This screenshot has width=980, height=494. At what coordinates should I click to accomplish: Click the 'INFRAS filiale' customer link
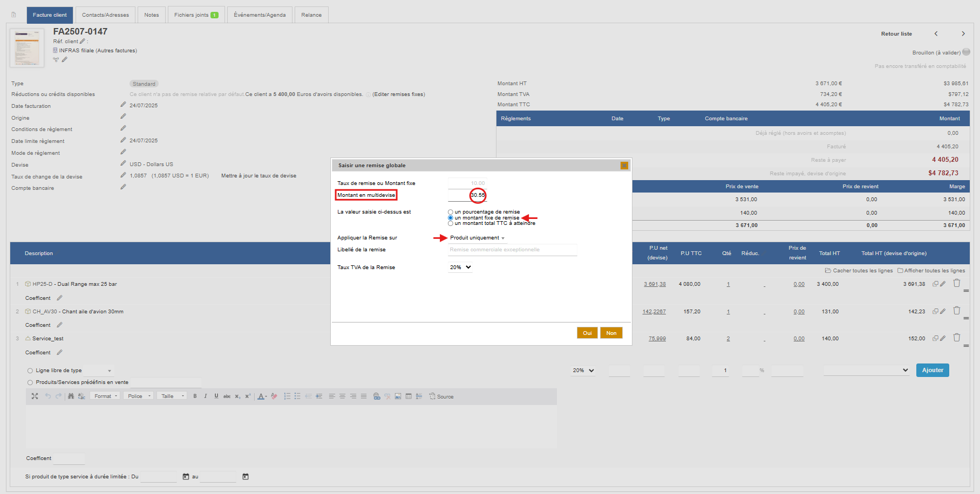(x=76, y=51)
